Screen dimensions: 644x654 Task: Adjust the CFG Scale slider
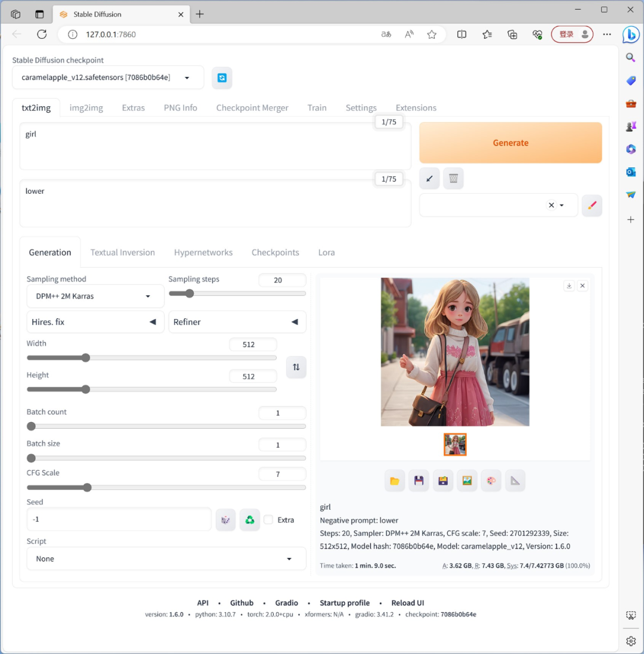pos(166,488)
